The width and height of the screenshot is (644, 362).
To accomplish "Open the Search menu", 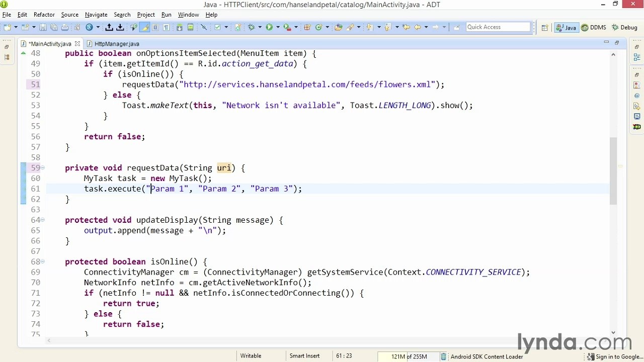I will click(122, 15).
